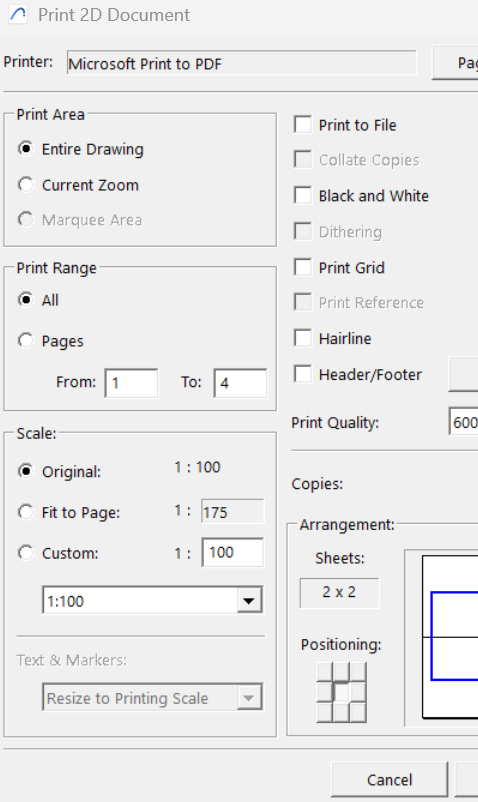Screen dimensions: 478x802
Task: Select Fit to Page scale option
Action: tap(26, 511)
